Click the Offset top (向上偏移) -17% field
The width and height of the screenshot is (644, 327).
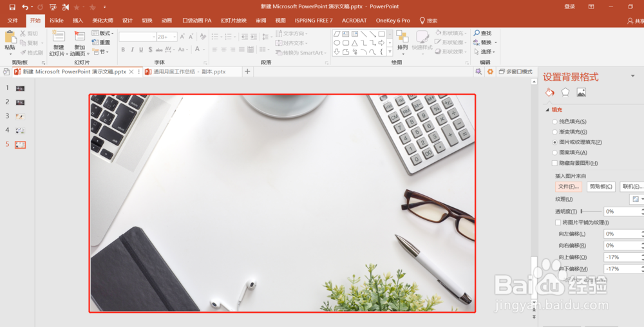(623, 257)
